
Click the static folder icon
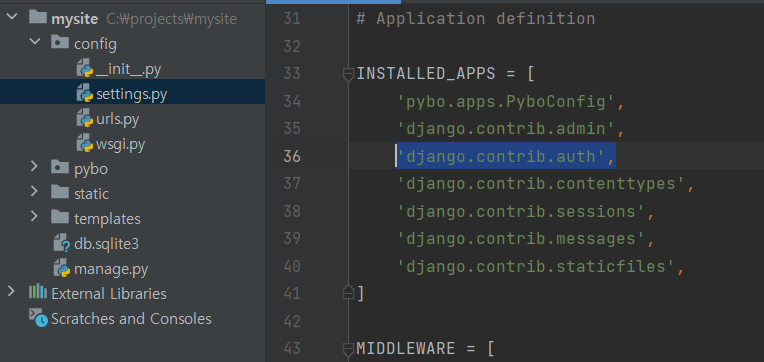coord(60,192)
